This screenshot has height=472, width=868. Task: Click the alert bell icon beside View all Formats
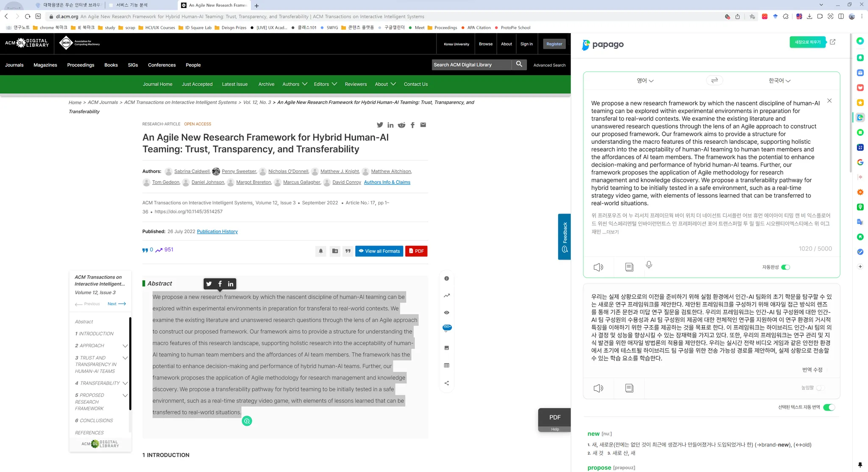(x=321, y=251)
